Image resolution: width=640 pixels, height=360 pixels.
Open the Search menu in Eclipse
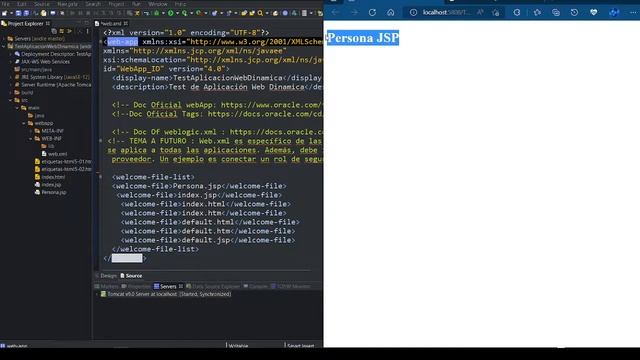click(x=93, y=4)
